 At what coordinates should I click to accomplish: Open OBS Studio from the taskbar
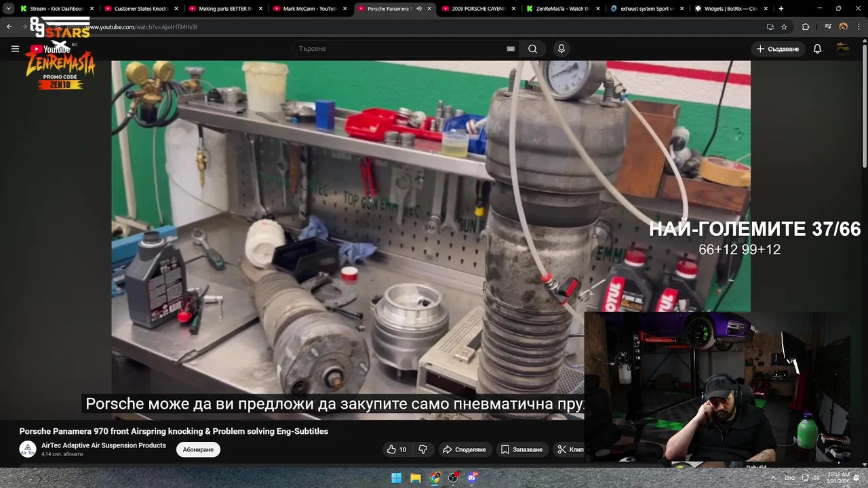[x=453, y=478]
